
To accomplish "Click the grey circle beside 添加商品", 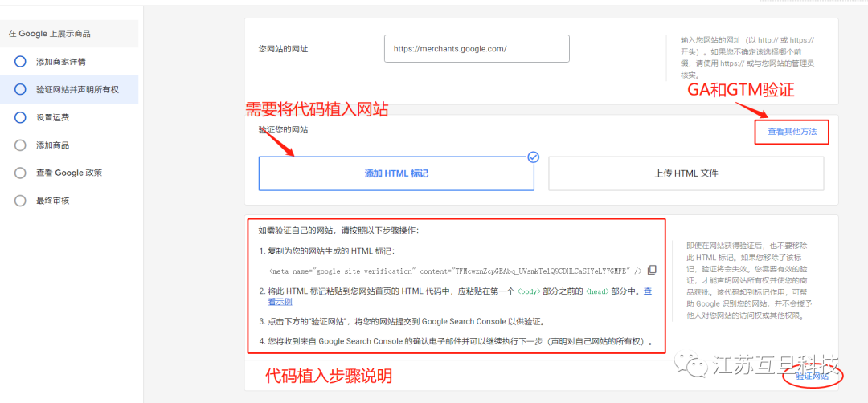I will click(21, 145).
